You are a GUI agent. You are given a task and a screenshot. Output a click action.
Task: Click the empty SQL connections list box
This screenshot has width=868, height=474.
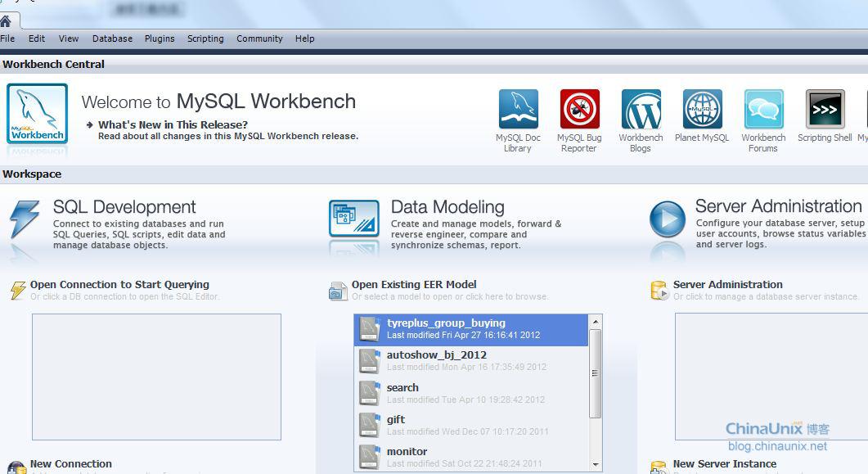156,377
